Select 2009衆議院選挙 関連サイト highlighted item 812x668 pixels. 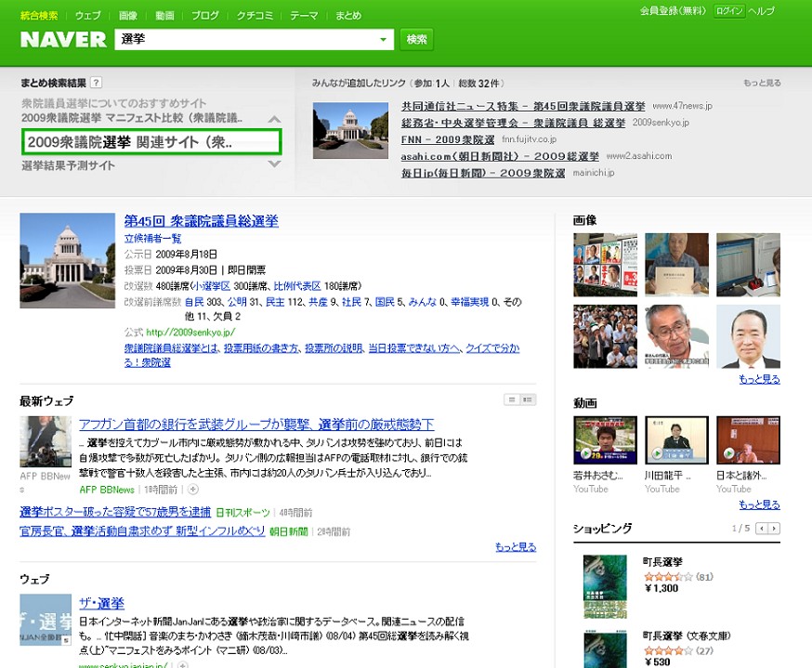(151, 142)
